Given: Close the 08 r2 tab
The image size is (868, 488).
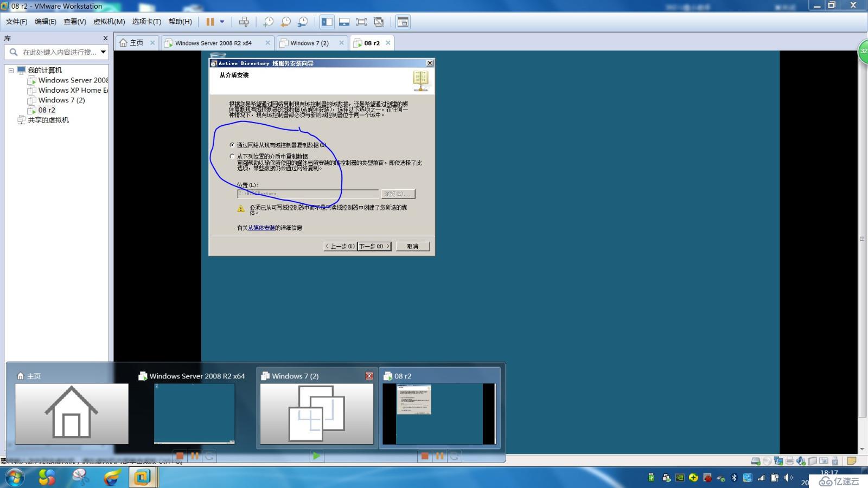Looking at the screenshot, I should [x=388, y=43].
